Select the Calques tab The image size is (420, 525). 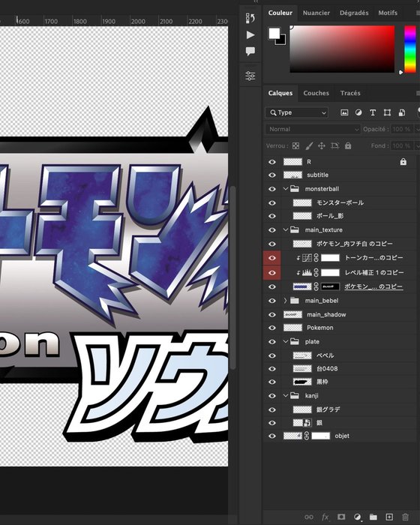point(280,93)
